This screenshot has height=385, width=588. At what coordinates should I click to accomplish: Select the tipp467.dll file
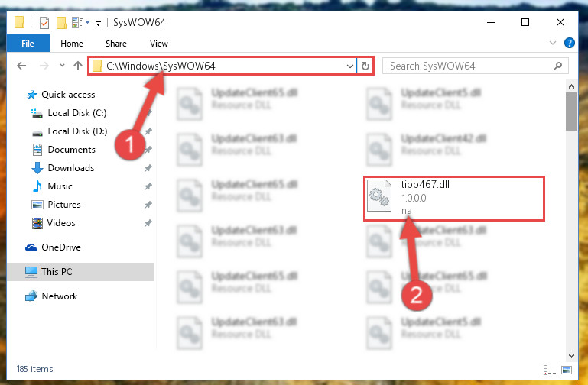click(453, 198)
